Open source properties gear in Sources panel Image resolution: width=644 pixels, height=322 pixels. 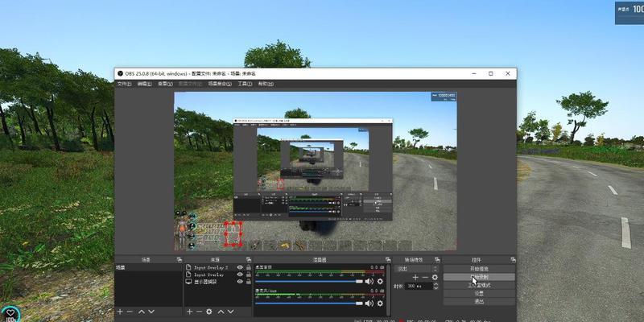pos(209,312)
